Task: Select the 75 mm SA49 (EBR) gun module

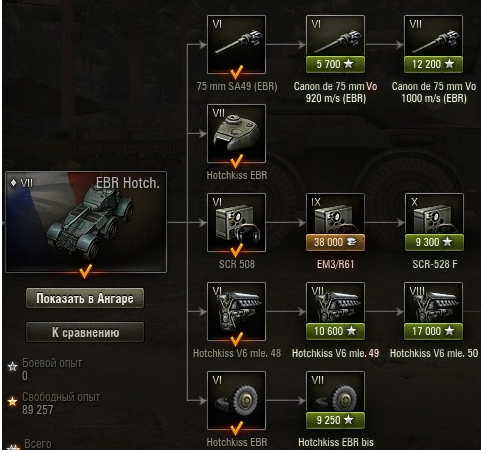Action: pyautogui.click(x=236, y=44)
